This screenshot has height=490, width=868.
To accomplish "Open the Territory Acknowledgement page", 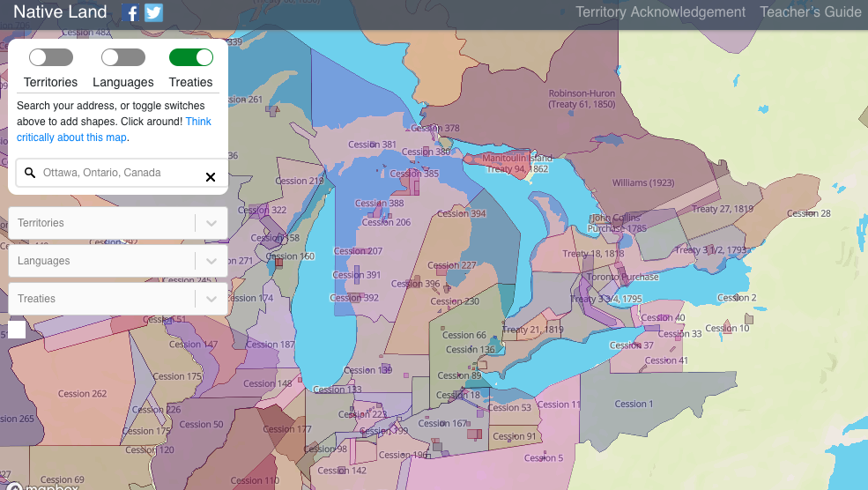I will [660, 12].
